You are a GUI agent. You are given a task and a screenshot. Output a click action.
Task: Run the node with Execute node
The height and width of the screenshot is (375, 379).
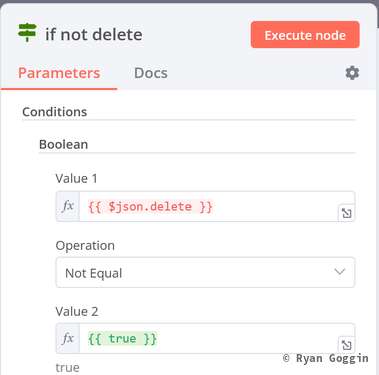tap(305, 35)
